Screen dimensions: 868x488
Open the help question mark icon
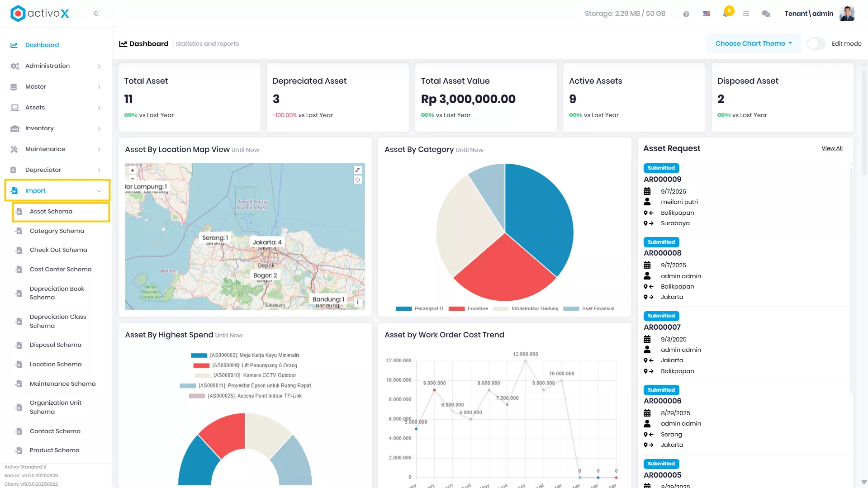pos(686,14)
